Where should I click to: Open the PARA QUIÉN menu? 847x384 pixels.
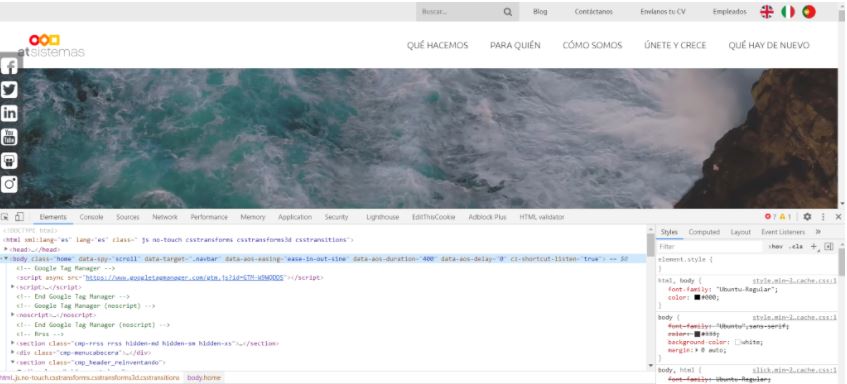click(515, 45)
